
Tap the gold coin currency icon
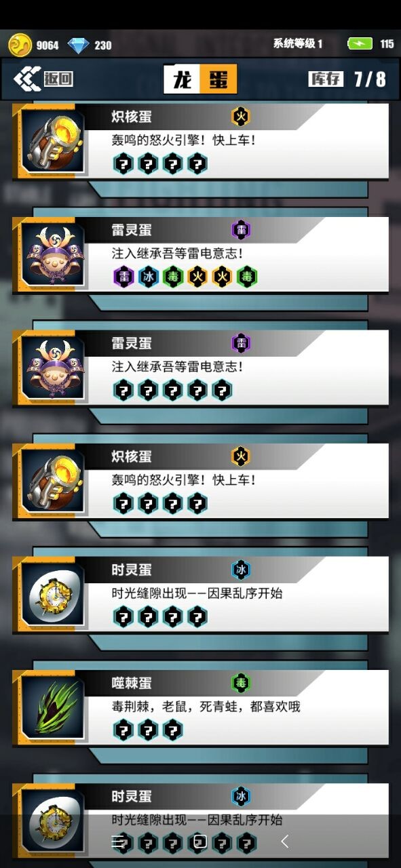tap(20, 45)
